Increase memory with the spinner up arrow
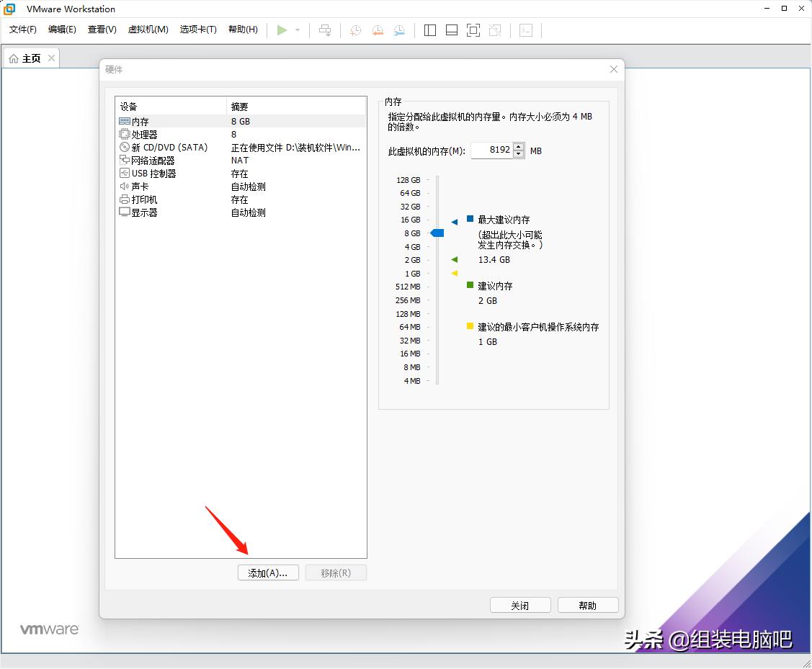 [x=518, y=147]
